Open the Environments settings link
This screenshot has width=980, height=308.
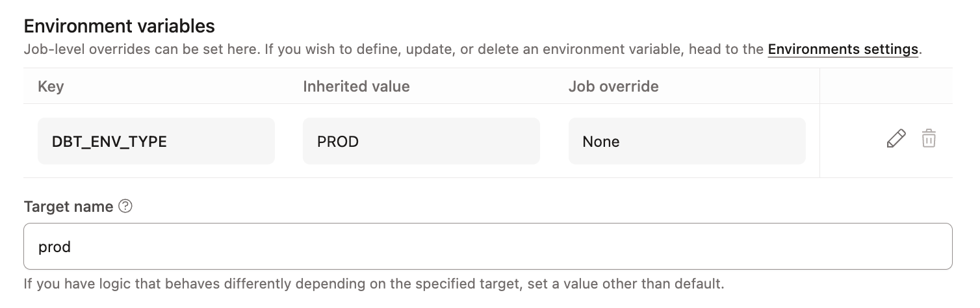point(843,49)
